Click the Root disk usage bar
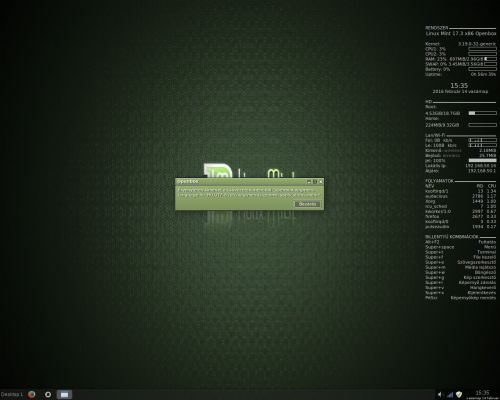The height and width of the screenshot is (400, 500). coord(482,113)
